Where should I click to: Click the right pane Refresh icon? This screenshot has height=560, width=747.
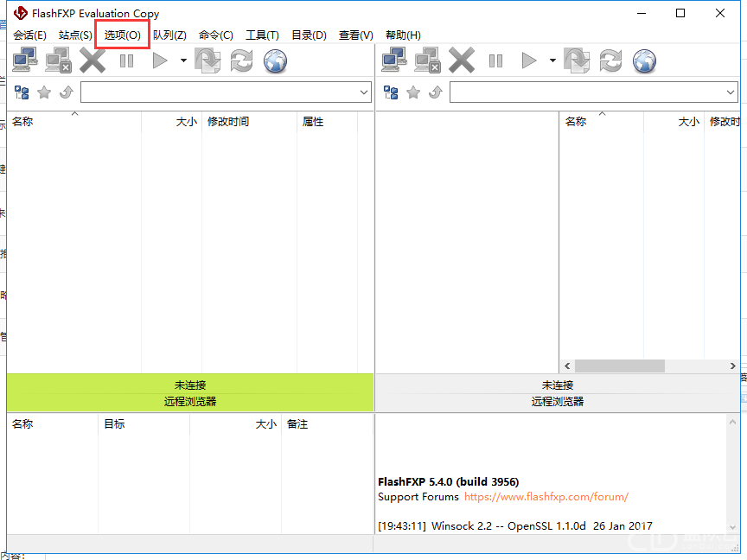610,60
